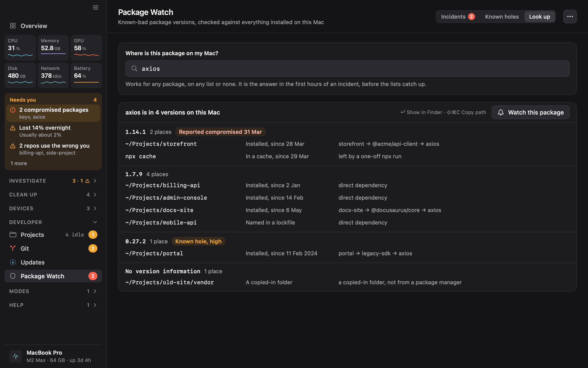Select the ~/Projects/storefront row
This screenshot has height=368, width=588.
[347, 144]
